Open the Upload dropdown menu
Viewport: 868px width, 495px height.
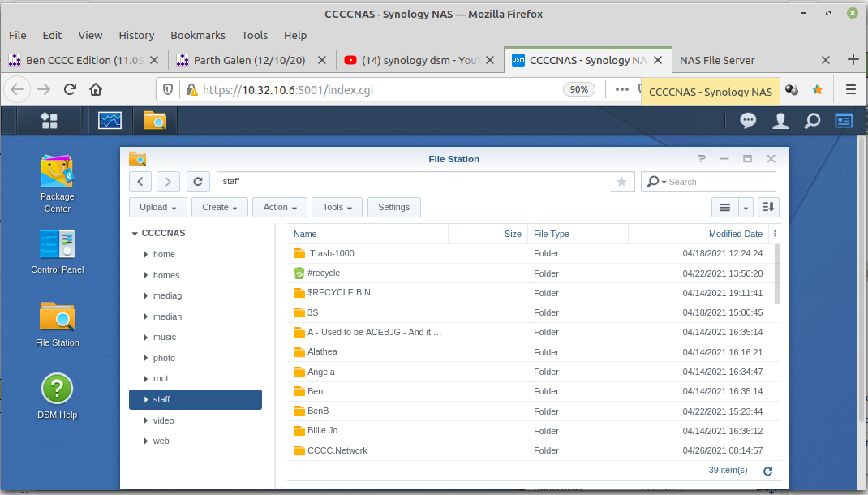158,207
